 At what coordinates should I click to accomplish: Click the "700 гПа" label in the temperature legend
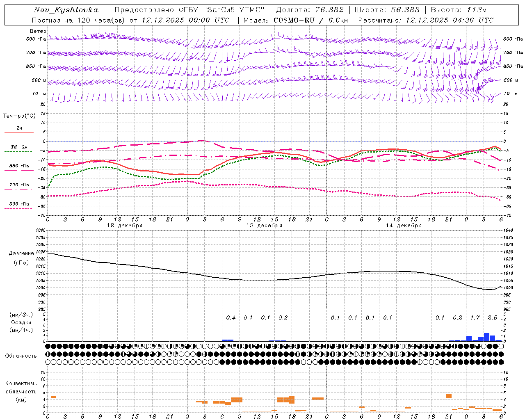pyautogui.click(x=19, y=185)
